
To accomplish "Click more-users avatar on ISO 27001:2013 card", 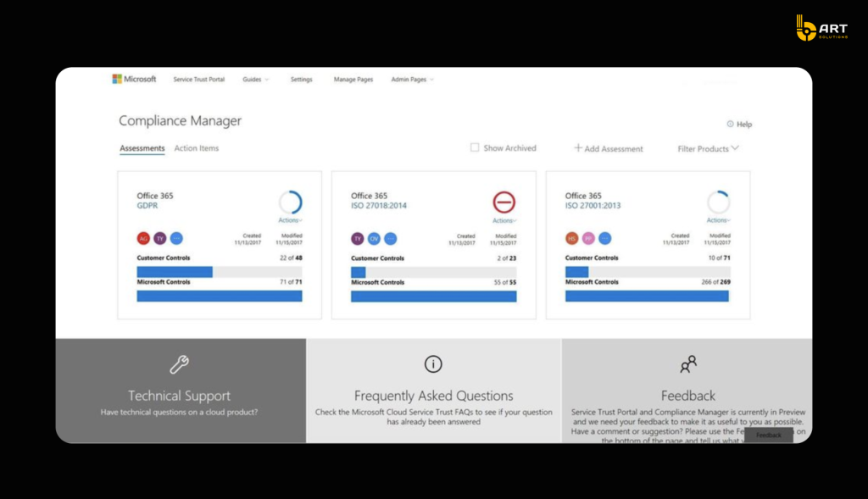I will pos(605,238).
